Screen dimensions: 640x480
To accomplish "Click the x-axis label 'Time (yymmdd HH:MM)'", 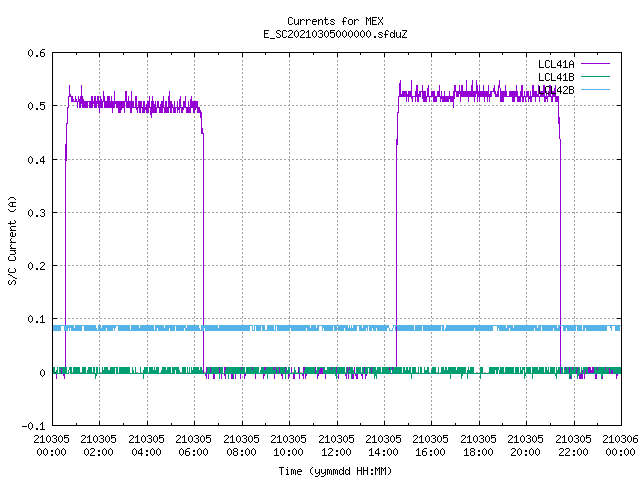I will [x=335, y=471].
